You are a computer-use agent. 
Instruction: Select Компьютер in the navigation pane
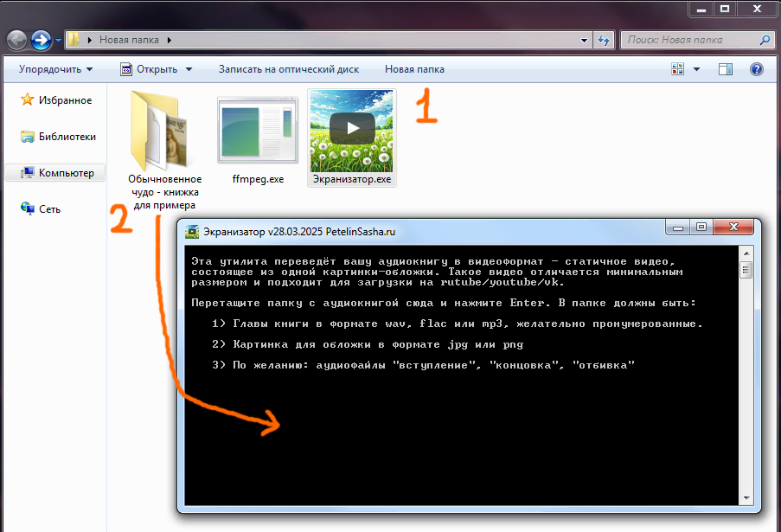(66, 173)
